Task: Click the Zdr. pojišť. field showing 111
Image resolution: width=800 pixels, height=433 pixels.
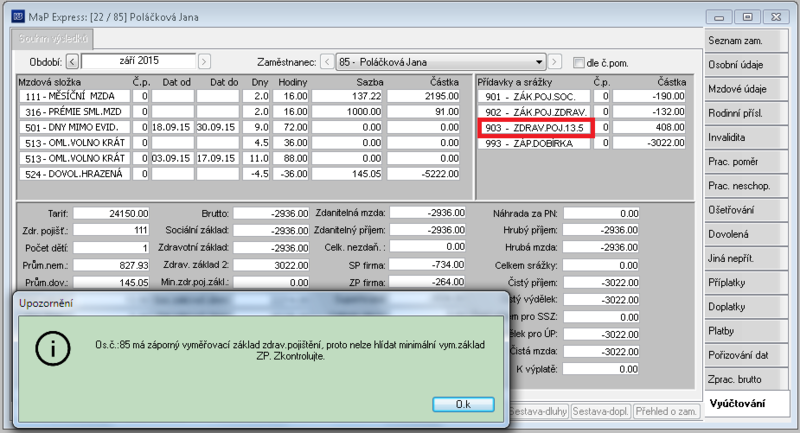Action: [111, 231]
